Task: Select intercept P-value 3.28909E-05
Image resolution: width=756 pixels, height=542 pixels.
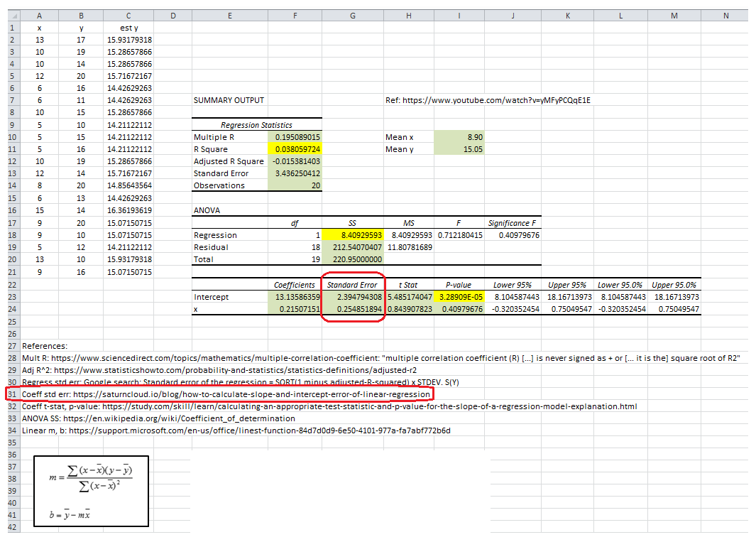Action: coord(459,297)
